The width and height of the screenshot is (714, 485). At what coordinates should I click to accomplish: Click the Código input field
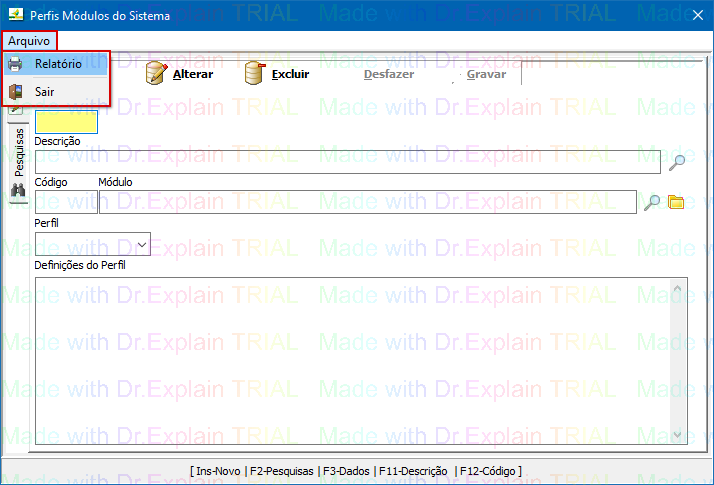[x=65, y=202]
